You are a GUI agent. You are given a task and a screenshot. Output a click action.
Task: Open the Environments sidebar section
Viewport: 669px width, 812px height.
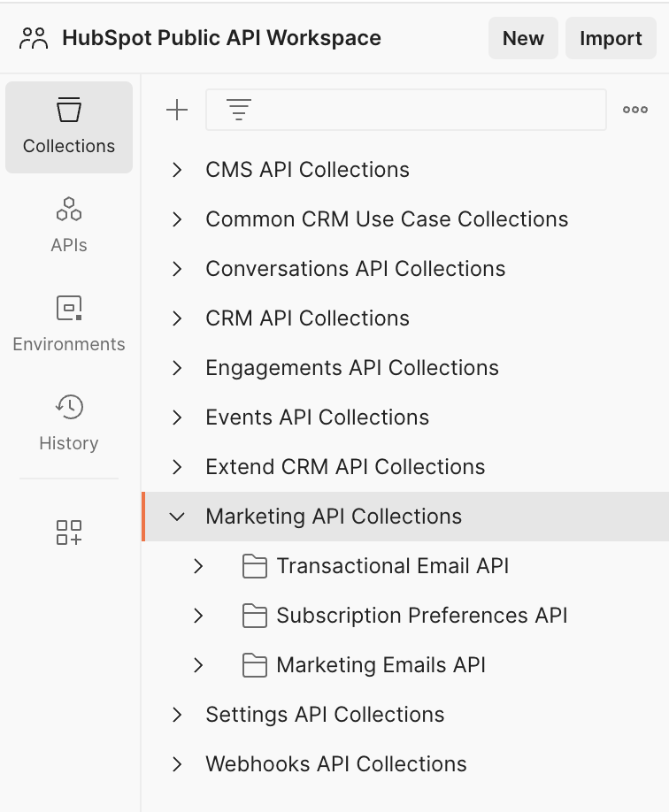69,325
